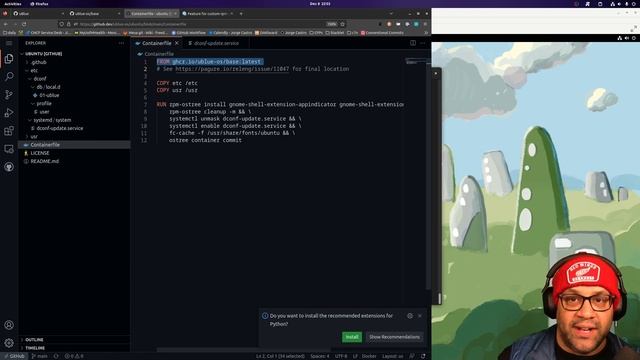Click the GitHub remote indicator
Image resolution: width=640 pixels, height=360 pixels.
click(14, 356)
